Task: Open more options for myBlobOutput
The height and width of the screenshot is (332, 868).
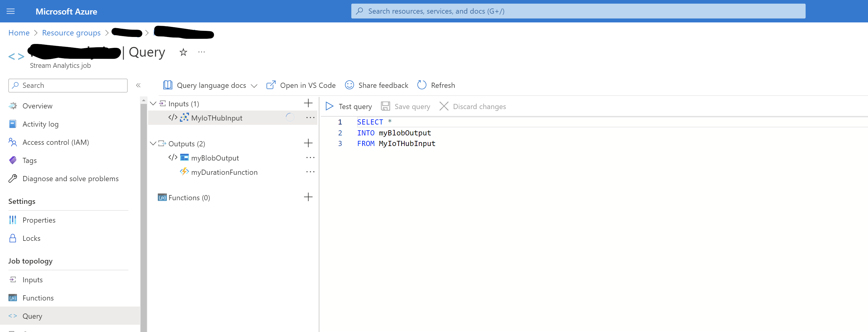Action: [310, 158]
